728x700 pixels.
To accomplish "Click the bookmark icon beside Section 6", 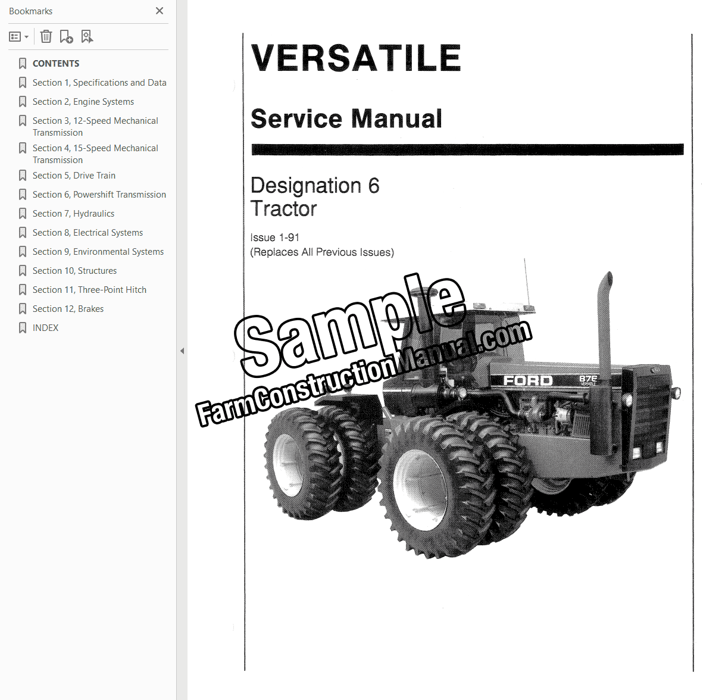I will (23, 195).
